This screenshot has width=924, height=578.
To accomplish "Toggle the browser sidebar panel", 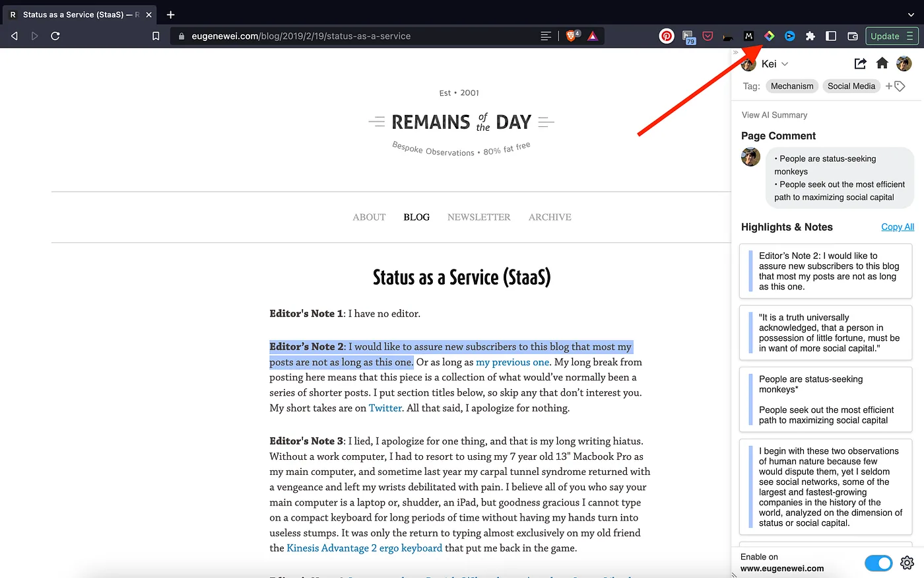I will (832, 36).
